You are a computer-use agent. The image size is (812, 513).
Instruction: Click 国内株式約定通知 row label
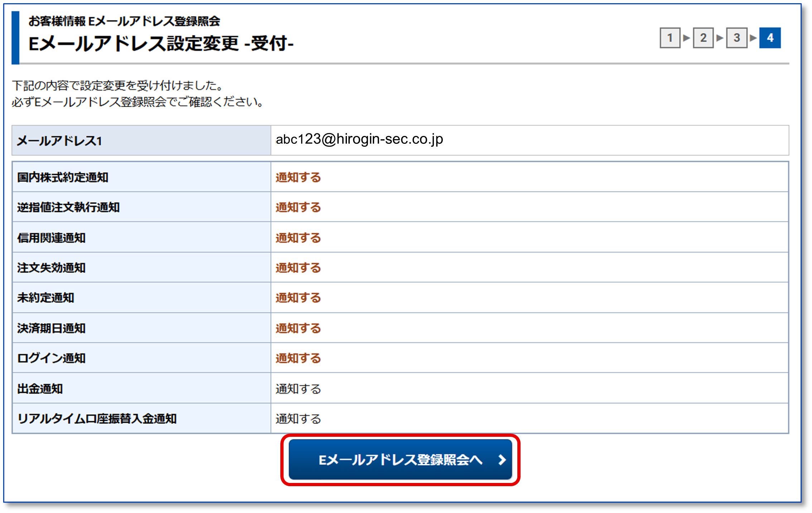coord(63,177)
